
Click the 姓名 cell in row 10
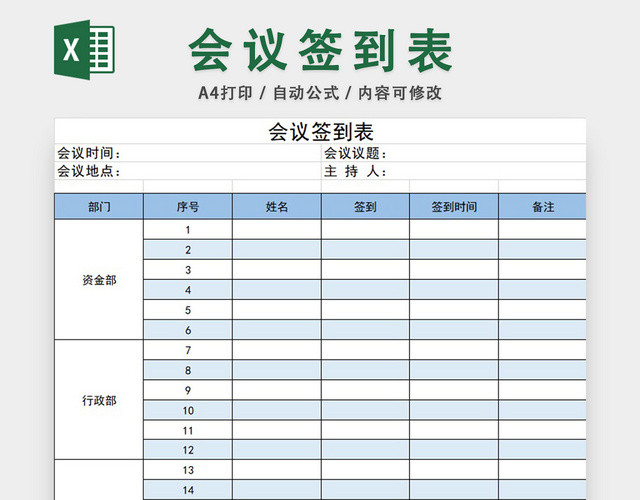tap(277, 410)
